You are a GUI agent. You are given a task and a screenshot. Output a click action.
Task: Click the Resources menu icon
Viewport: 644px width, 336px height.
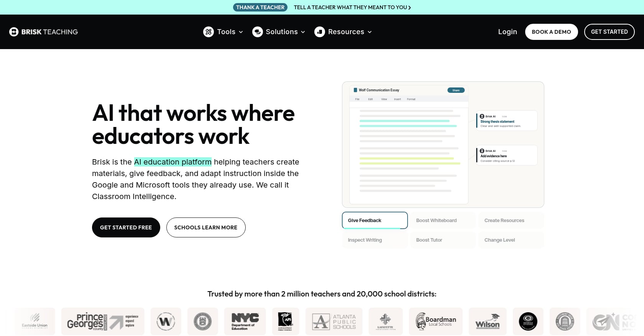320,32
